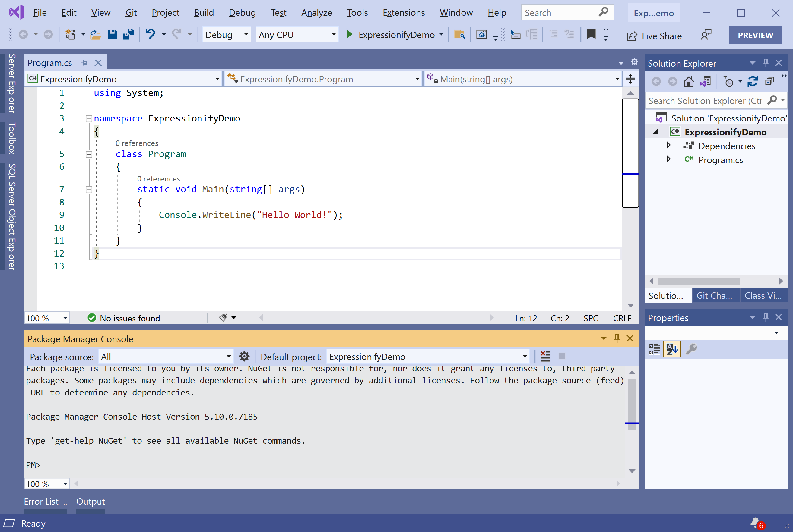Image resolution: width=793 pixels, height=532 pixels.
Task: Start debugging with green play icon
Action: point(349,35)
